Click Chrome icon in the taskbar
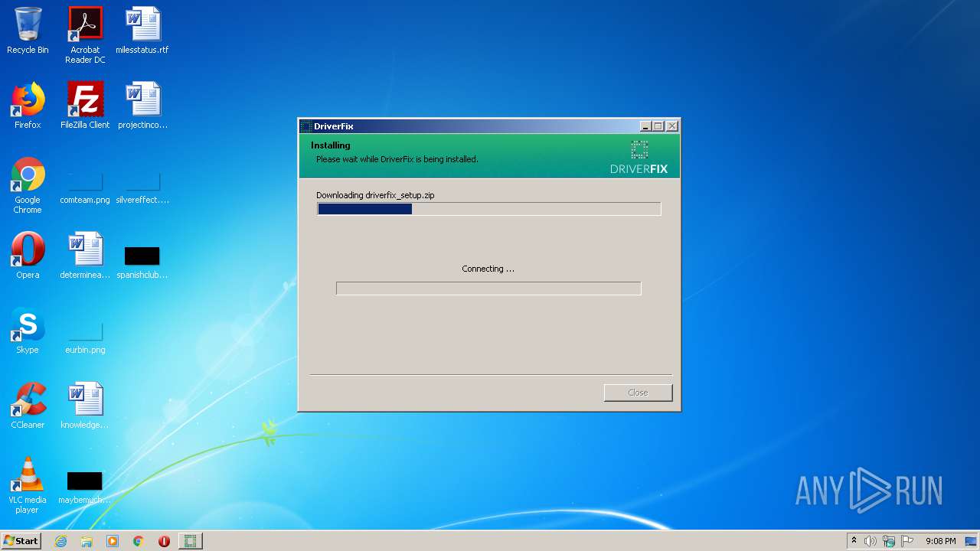Viewport: 980px width, 551px height. pos(139,541)
